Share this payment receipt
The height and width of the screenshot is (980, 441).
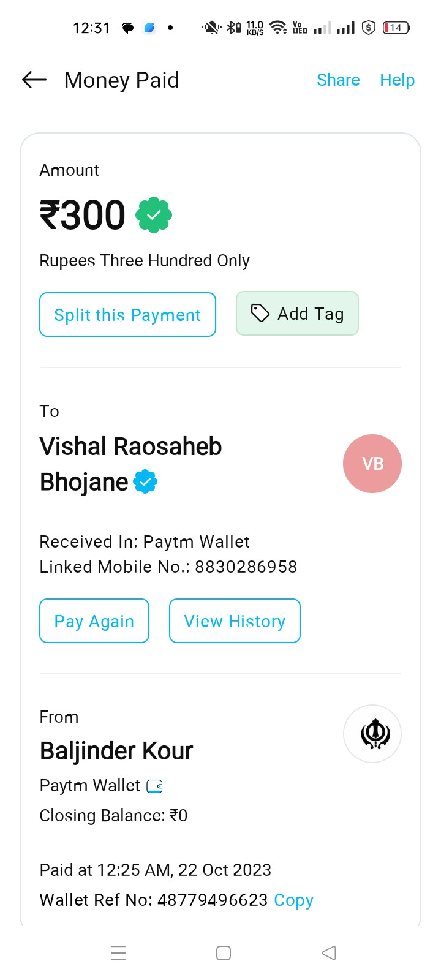point(338,80)
